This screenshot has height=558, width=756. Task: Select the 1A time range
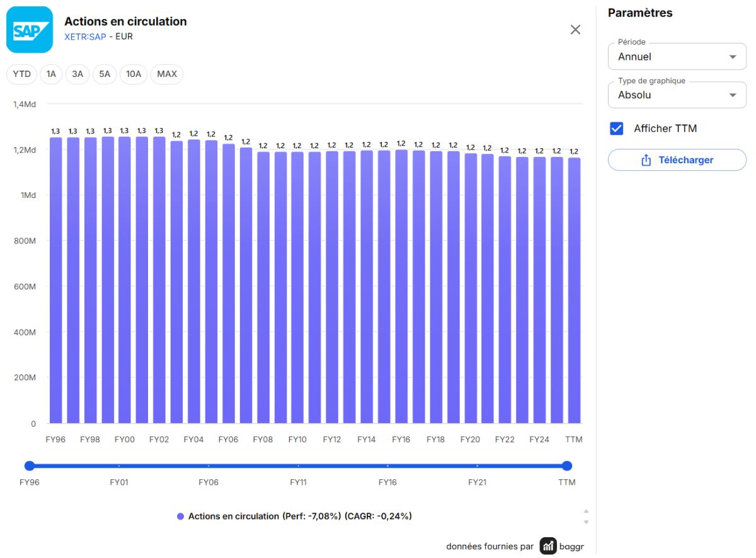[51, 74]
